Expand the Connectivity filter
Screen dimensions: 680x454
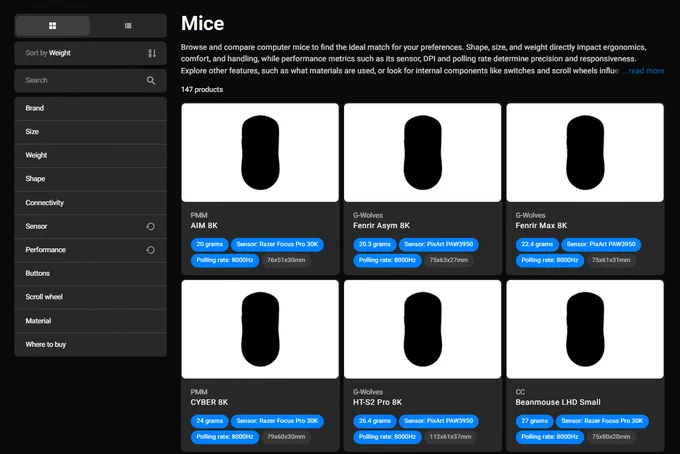tap(90, 203)
